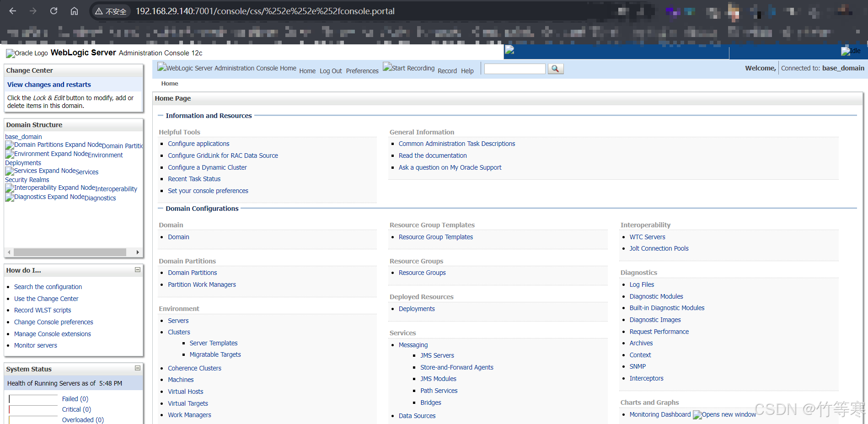The image size is (868, 424).
Task: Open Configure applications link
Action: [x=198, y=144]
